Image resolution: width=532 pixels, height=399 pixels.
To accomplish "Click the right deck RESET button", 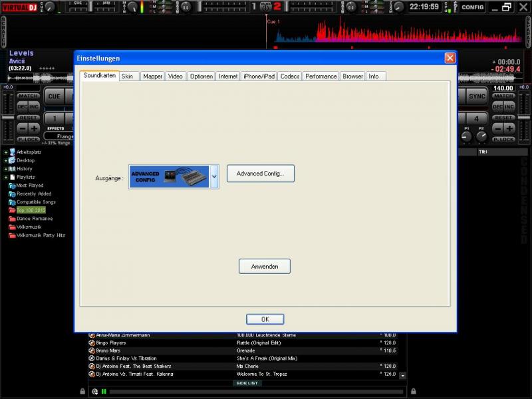I will 503,118.
